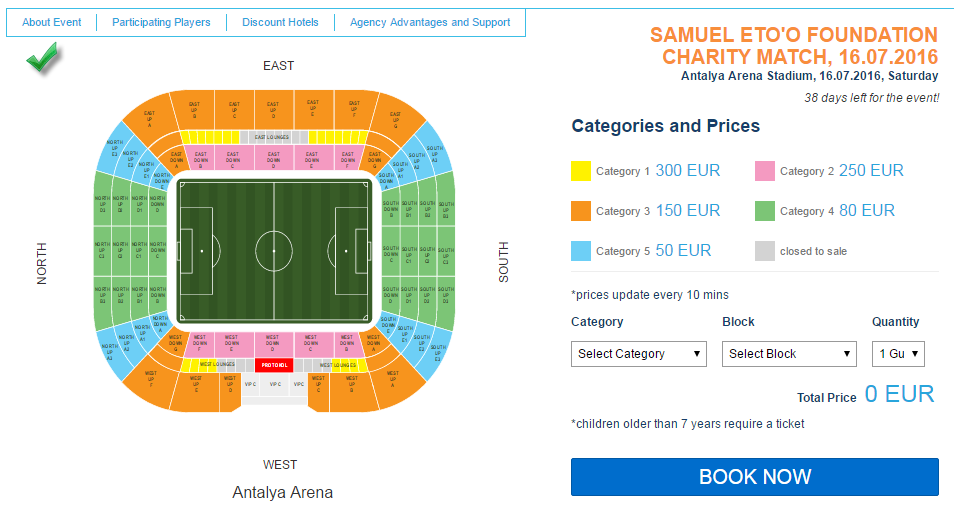Viewport: 965px width, 507px height.
Task: Click the center circle of the pitch
Action: 274,251
